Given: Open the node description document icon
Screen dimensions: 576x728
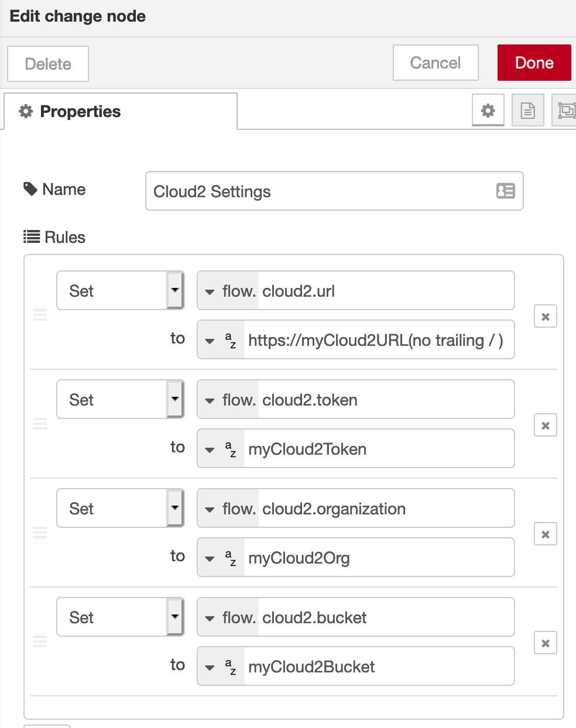Looking at the screenshot, I should (527, 110).
